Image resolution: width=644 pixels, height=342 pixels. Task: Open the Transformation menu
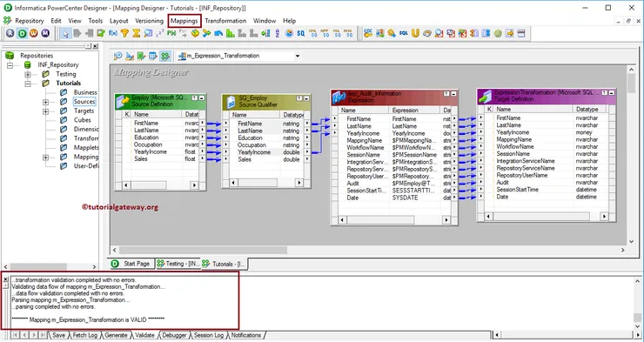(225, 21)
